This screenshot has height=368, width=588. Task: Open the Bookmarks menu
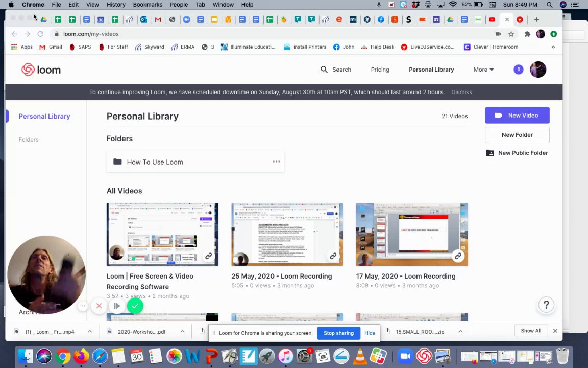point(148,5)
